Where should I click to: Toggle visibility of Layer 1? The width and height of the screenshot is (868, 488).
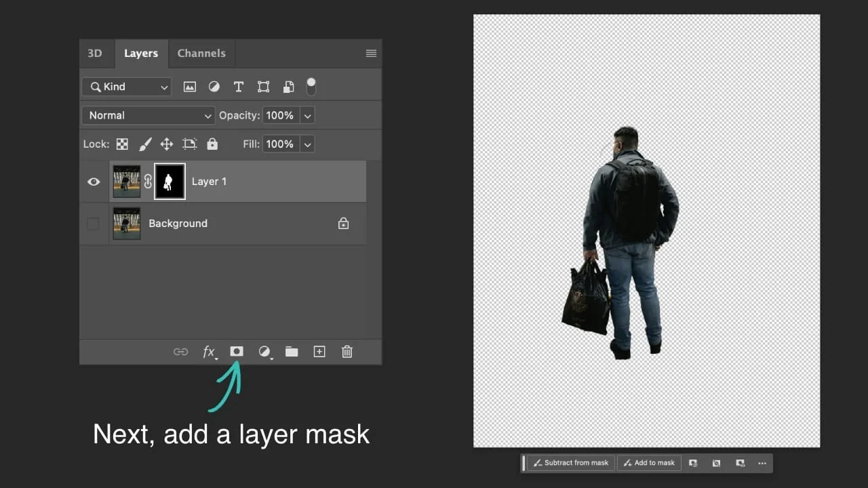pos(94,181)
